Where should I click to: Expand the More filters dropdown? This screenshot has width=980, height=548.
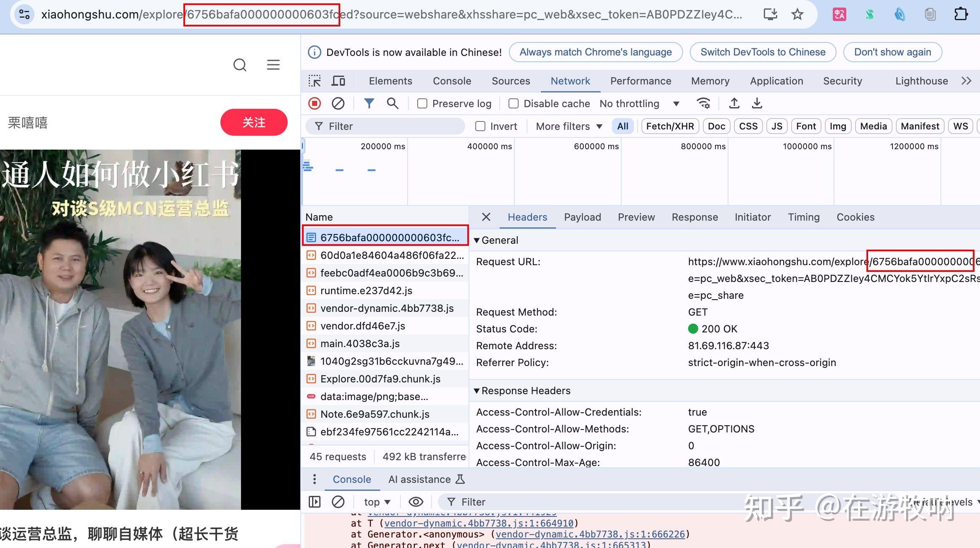569,126
